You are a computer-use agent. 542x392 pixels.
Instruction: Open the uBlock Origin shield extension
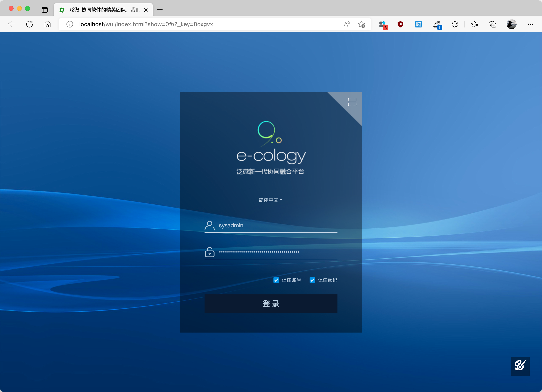[400, 24]
